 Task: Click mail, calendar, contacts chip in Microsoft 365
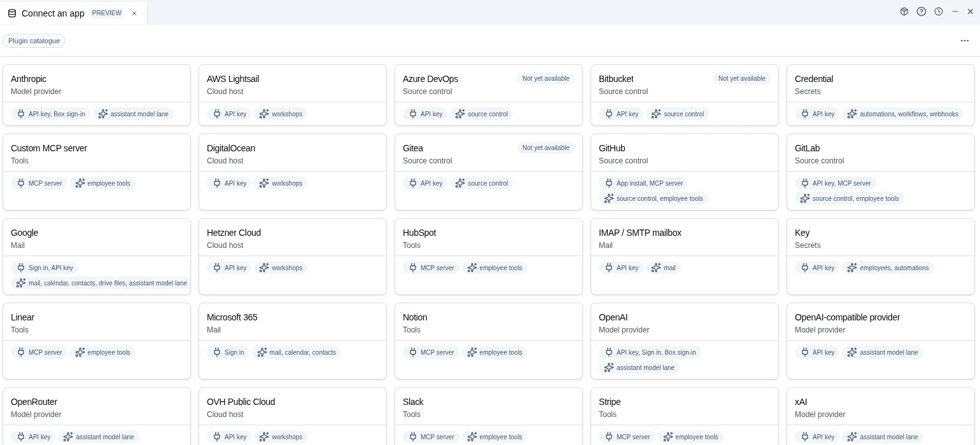pos(297,352)
